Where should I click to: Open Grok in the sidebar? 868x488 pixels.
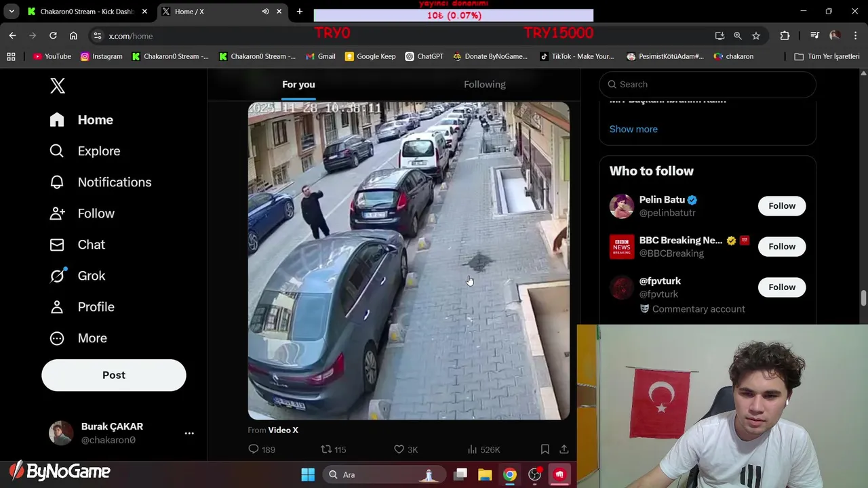pyautogui.click(x=77, y=276)
